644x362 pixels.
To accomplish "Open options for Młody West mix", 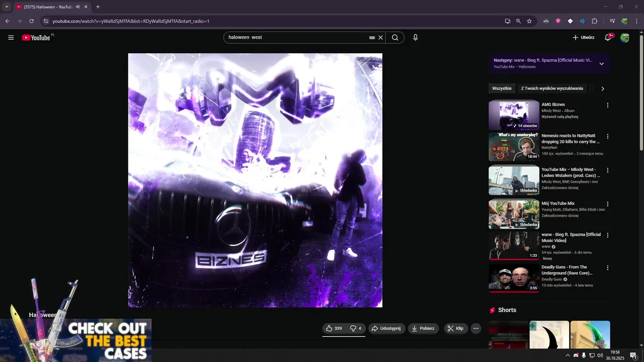I will click(x=607, y=170).
